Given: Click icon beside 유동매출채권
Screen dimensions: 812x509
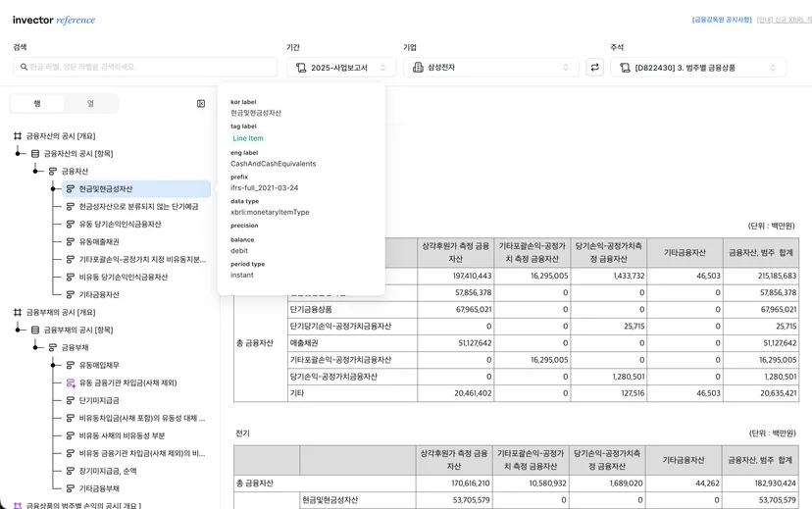Looking at the screenshot, I should tap(71, 242).
